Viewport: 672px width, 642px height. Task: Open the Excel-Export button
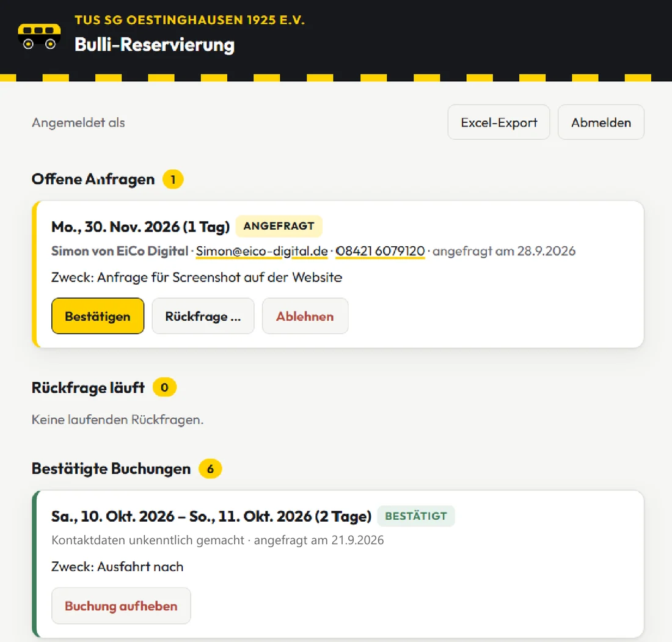tap(499, 123)
